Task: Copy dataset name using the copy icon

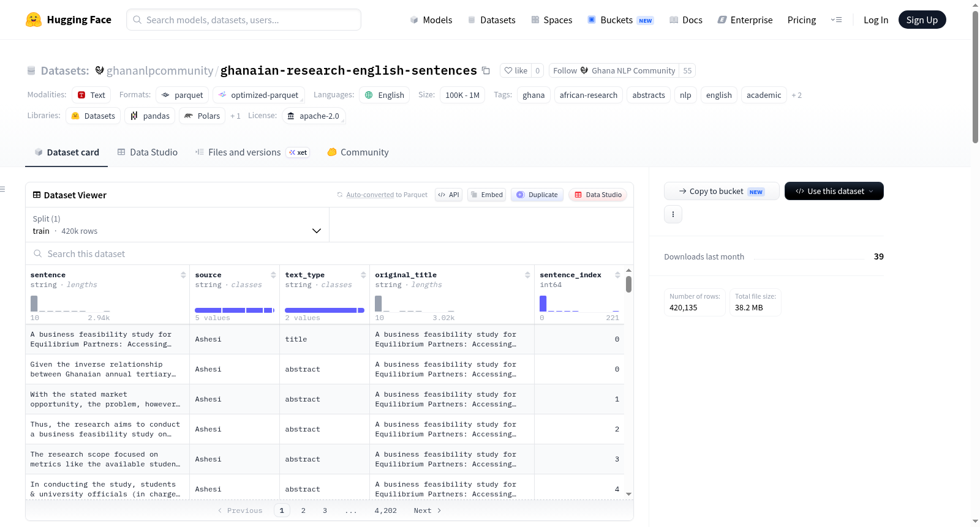Action: 486,70
